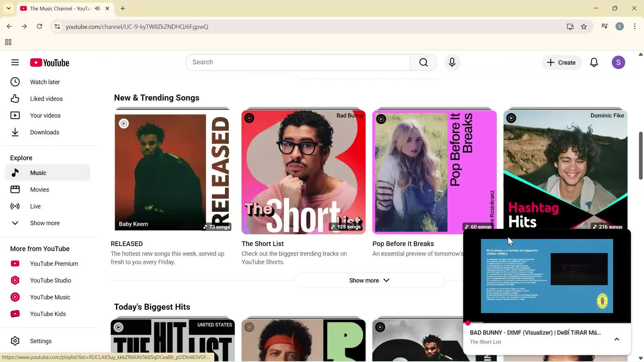The height and width of the screenshot is (362, 644).
Task: Click the search magnifier icon
Action: pyautogui.click(x=423, y=62)
